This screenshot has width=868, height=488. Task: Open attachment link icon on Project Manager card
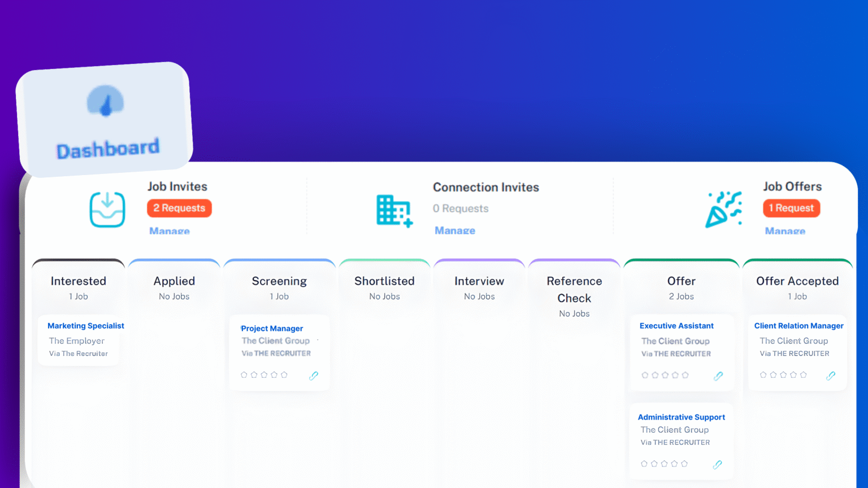pyautogui.click(x=314, y=376)
